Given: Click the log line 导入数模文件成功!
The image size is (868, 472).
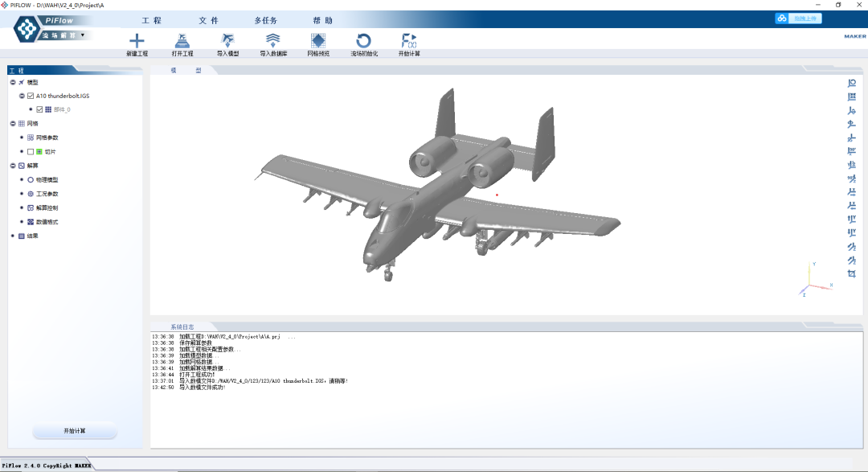Looking at the screenshot, I should (x=202, y=388).
